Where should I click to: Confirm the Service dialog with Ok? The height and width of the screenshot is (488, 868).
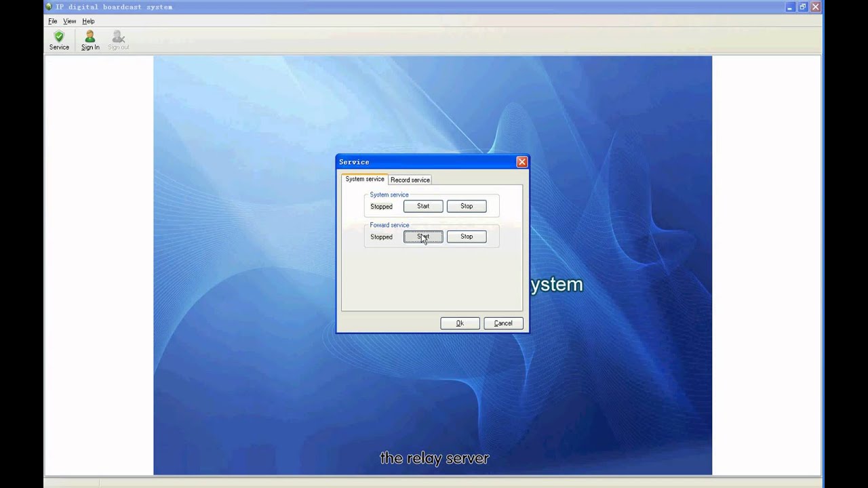pos(460,323)
